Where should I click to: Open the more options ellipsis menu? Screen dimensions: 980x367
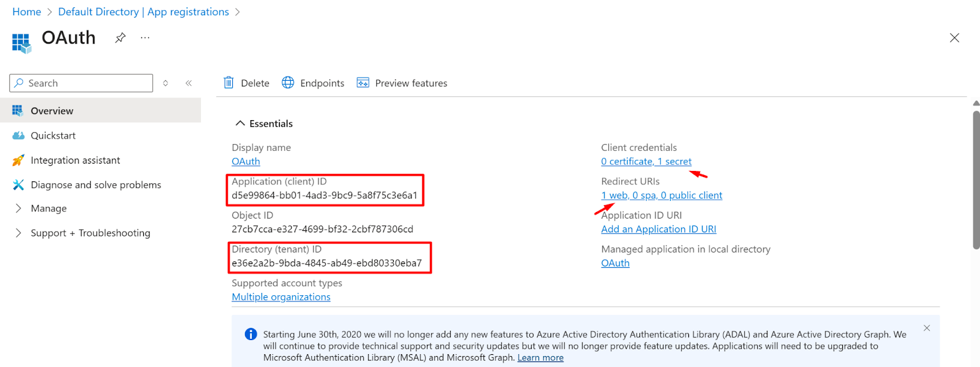(x=145, y=38)
